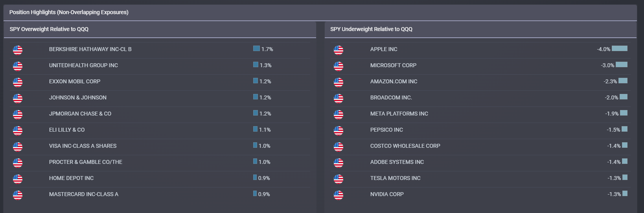Select the JOHNSON & JOHNSON name
This screenshot has height=213, width=644.
[78, 97]
